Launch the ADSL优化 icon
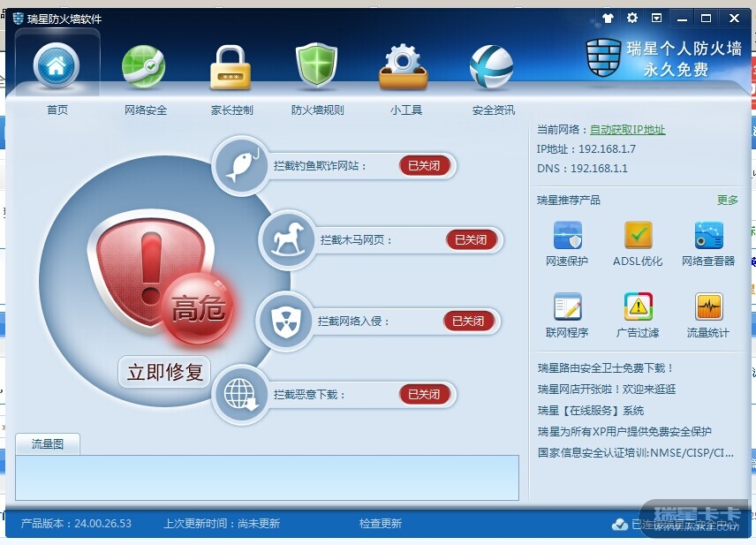This screenshot has width=756, height=545. 639,235
